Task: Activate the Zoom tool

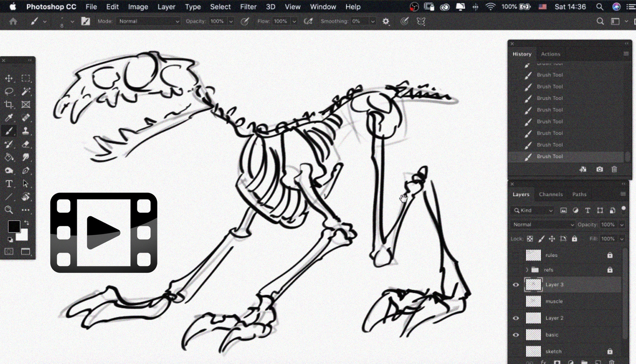Action: [x=9, y=210]
